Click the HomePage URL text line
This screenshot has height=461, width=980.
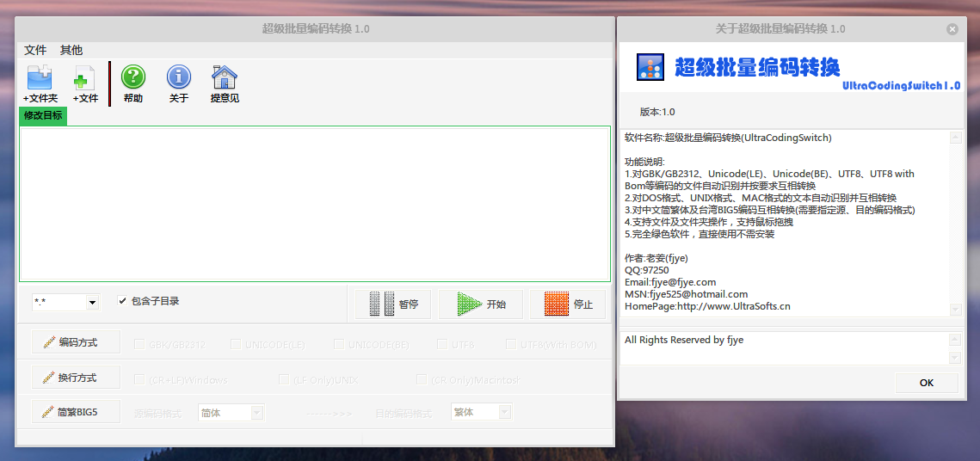pyautogui.click(x=707, y=306)
